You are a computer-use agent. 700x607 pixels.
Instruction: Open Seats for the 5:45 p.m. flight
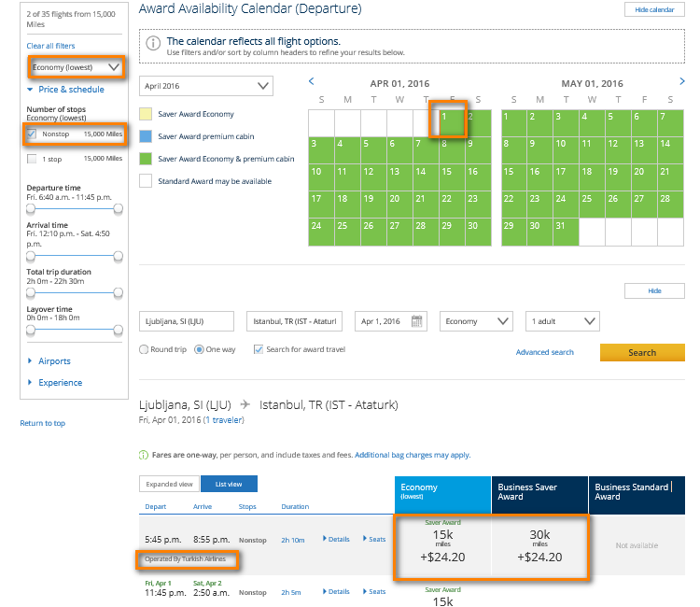click(373, 539)
